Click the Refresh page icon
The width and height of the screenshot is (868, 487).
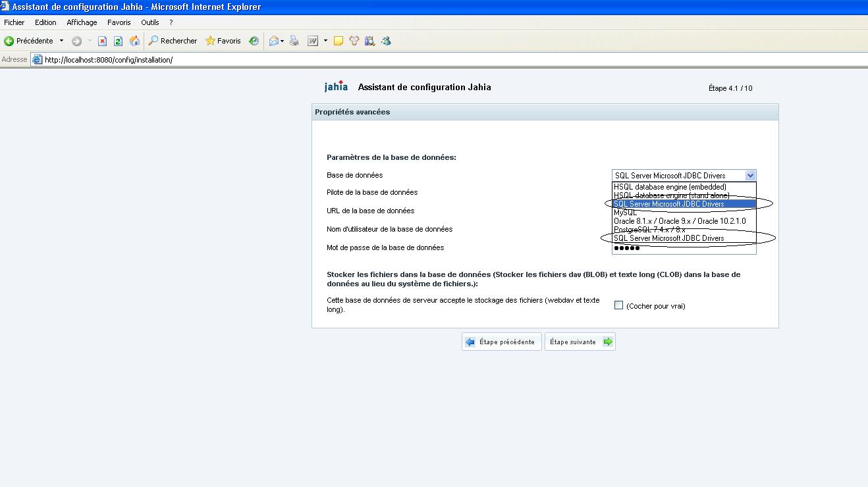(118, 41)
